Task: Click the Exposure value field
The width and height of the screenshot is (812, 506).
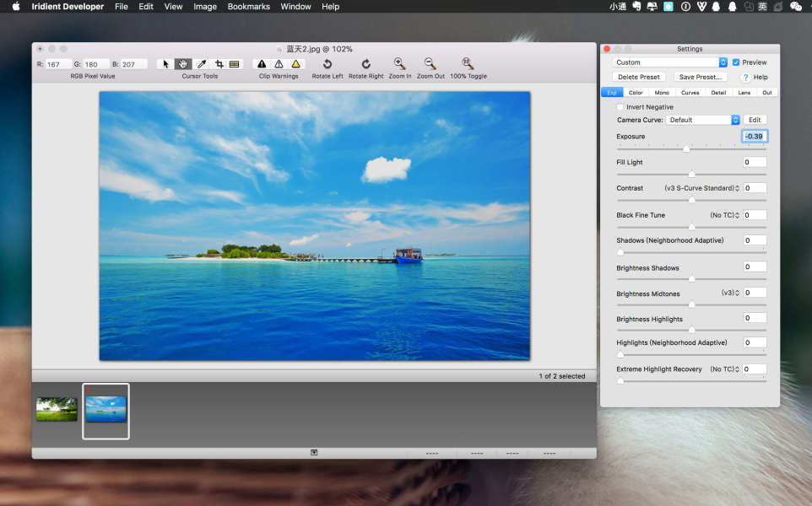Action: 755,136
